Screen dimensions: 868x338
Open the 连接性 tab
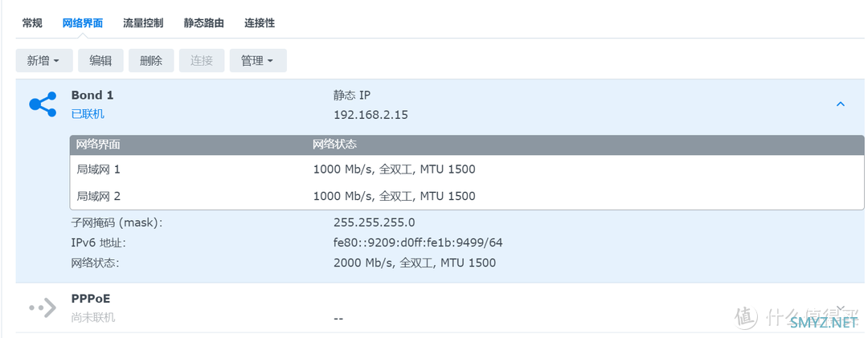point(260,23)
